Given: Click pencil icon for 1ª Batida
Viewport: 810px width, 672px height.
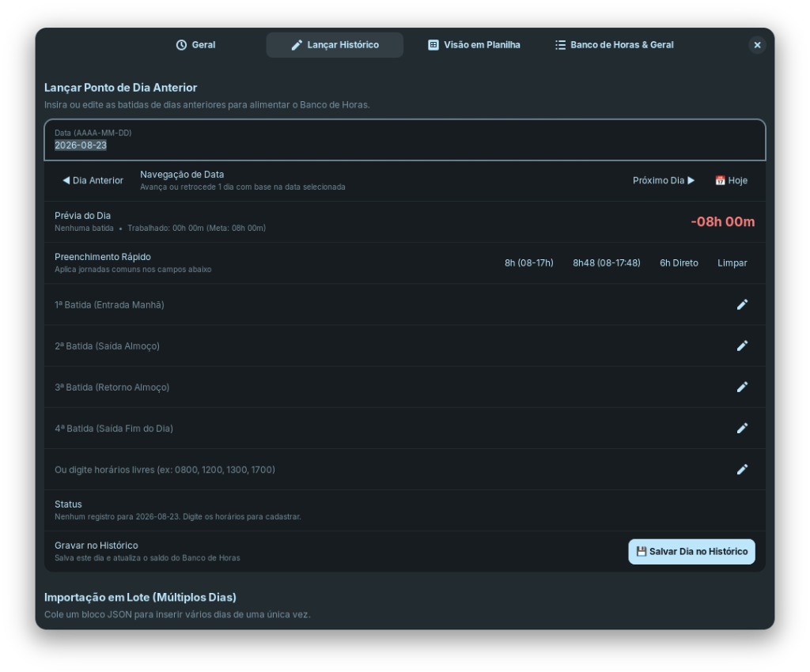Looking at the screenshot, I should pos(742,304).
